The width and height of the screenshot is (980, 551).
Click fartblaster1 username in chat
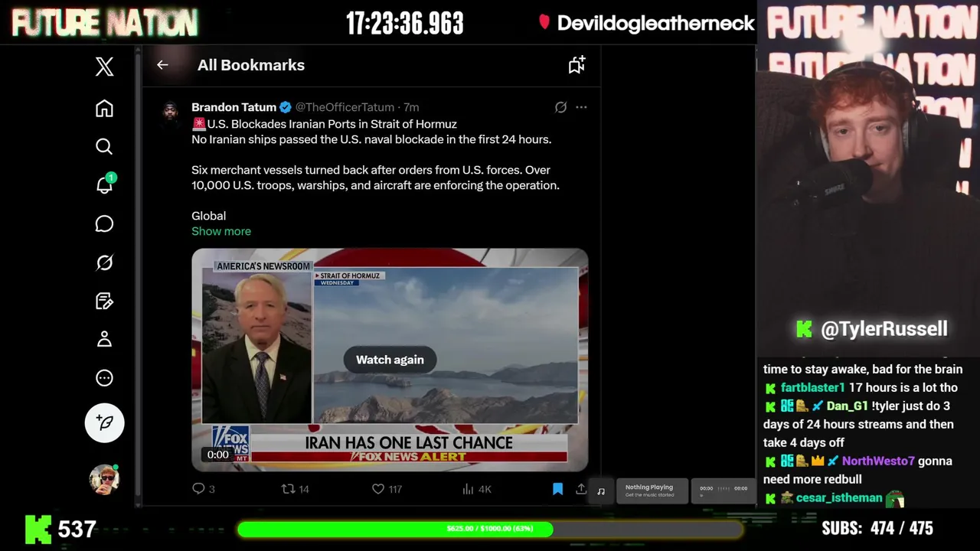tap(812, 388)
